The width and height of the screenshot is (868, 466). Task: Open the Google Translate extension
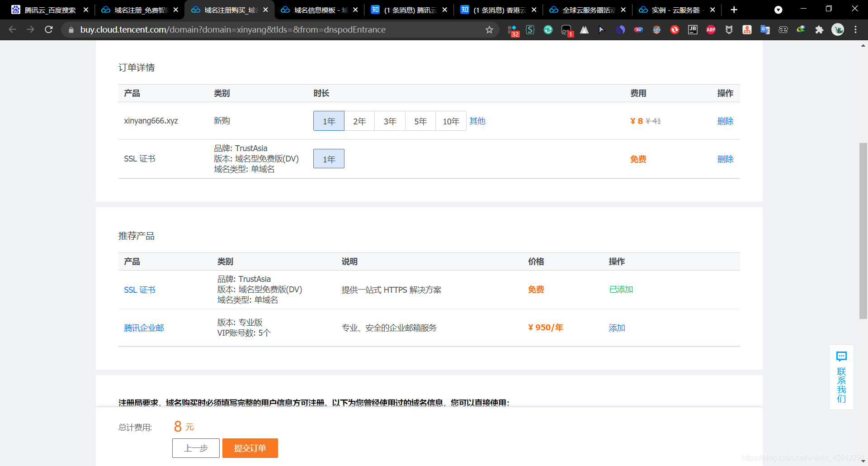[x=765, y=30]
